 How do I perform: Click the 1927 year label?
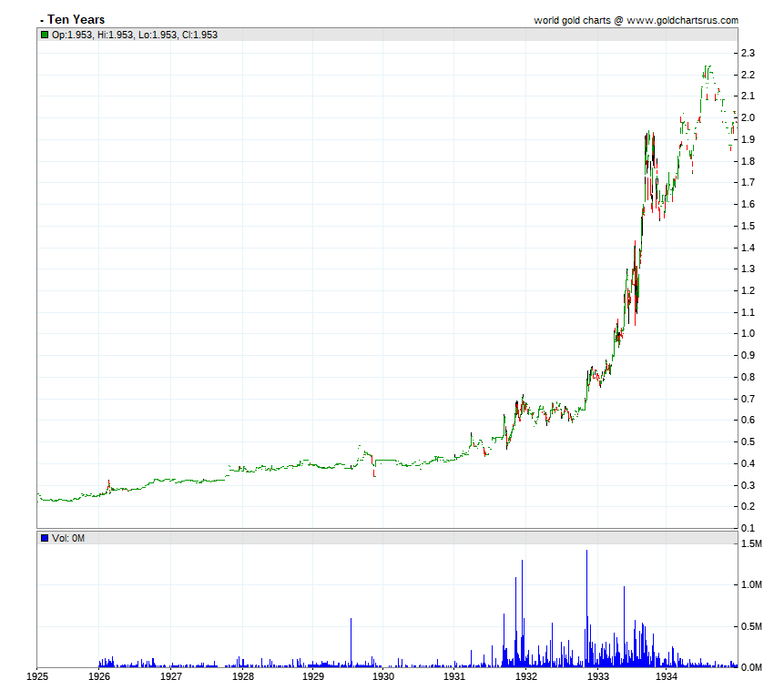coord(171,676)
